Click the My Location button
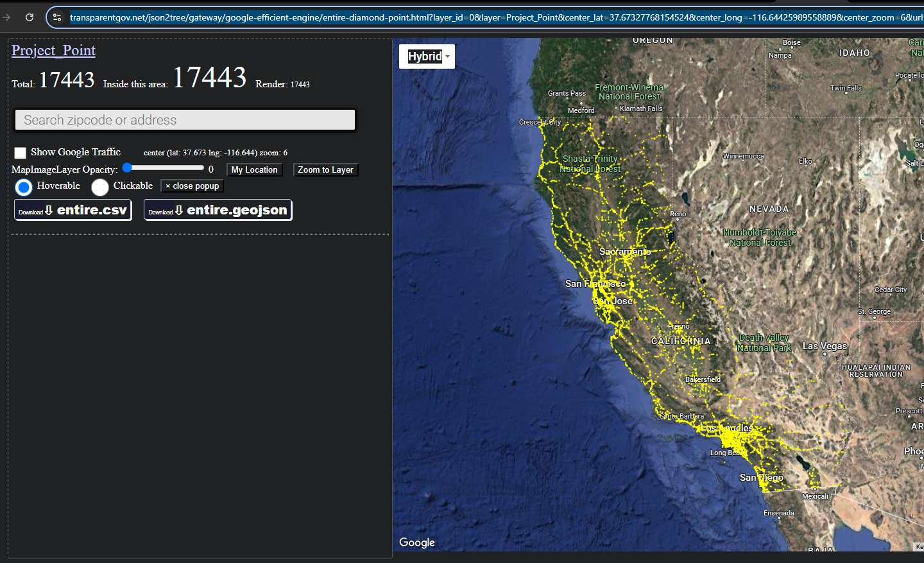This screenshot has height=563, width=924. pos(254,170)
